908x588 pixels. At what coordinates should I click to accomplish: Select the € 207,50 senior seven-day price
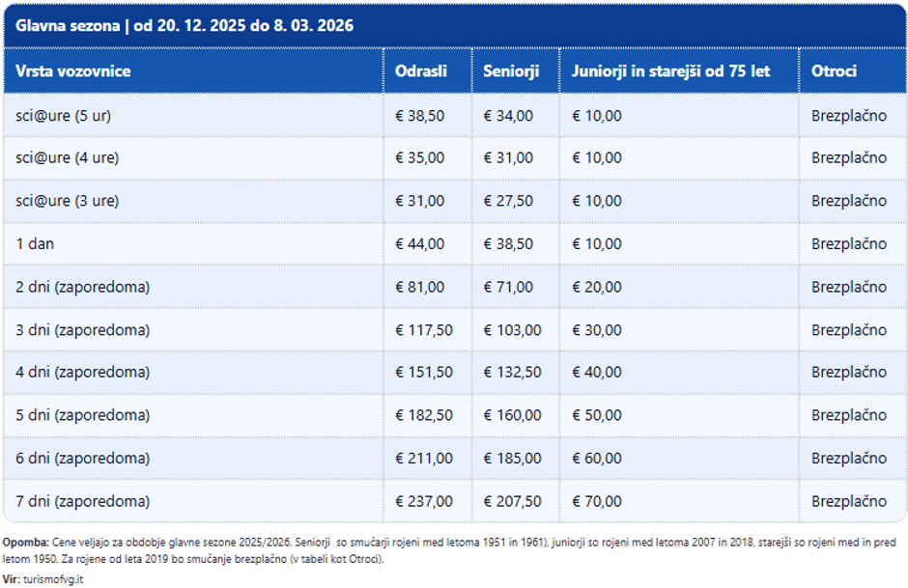click(x=512, y=501)
